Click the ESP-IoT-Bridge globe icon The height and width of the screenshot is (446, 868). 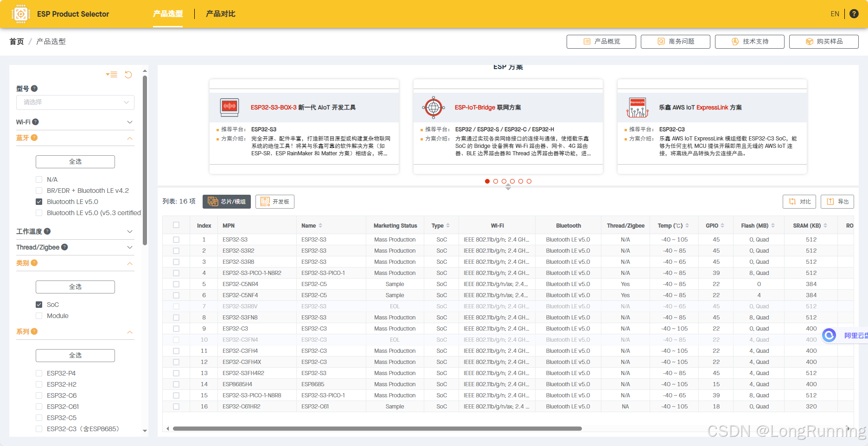pyautogui.click(x=434, y=108)
